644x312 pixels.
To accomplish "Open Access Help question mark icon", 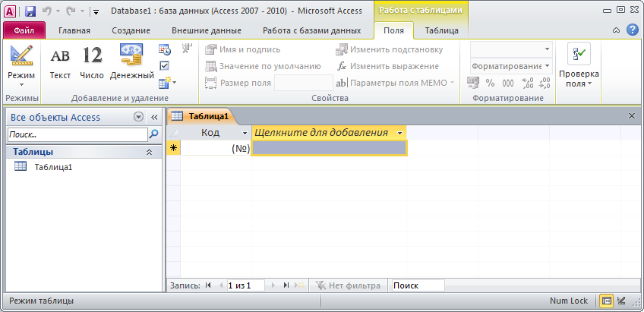I will (x=633, y=30).
